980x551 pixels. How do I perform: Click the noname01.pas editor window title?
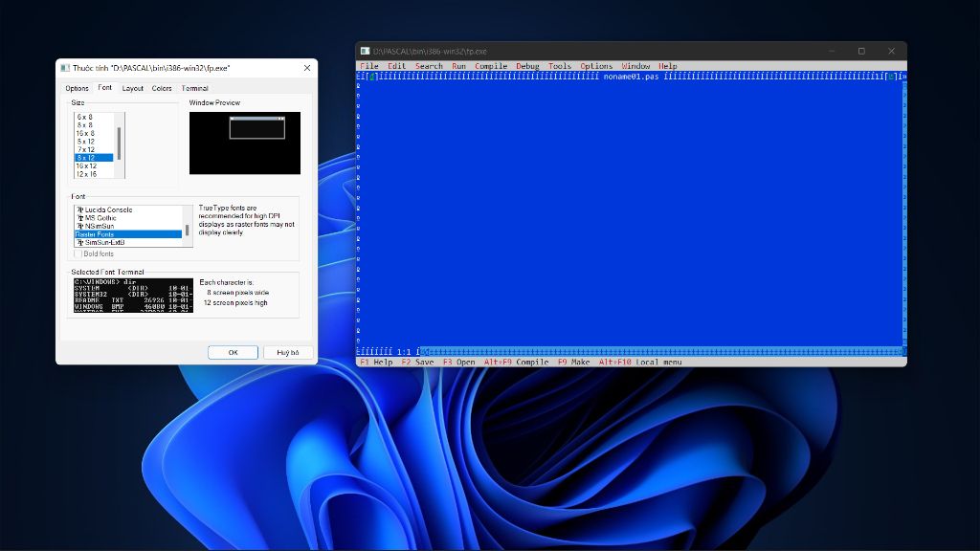[x=631, y=77]
